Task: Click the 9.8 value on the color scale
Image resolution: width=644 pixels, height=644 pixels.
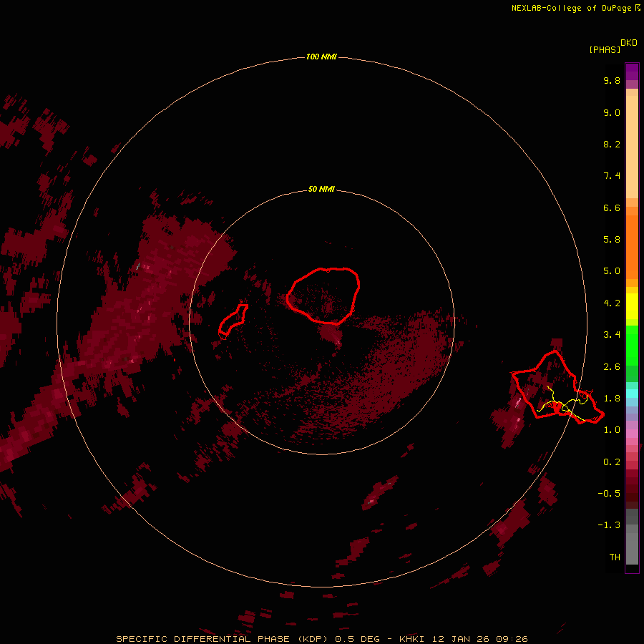Action: (612, 80)
